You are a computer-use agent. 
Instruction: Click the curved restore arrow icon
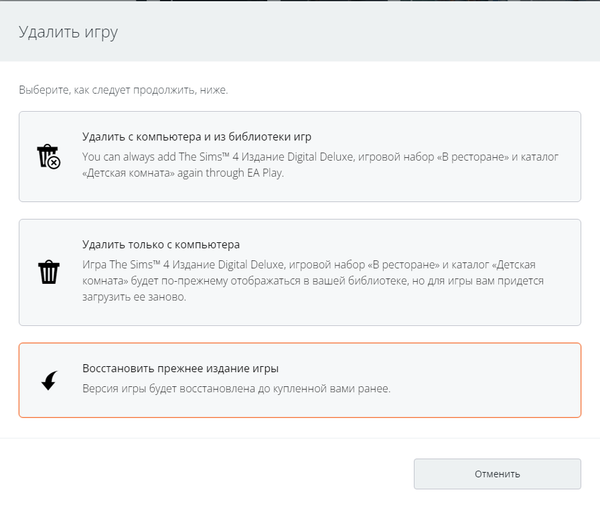click(48, 379)
